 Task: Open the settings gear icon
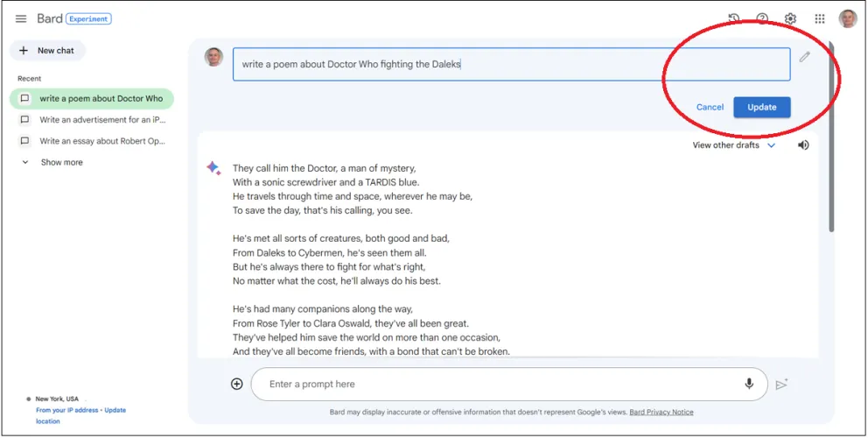click(790, 19)
